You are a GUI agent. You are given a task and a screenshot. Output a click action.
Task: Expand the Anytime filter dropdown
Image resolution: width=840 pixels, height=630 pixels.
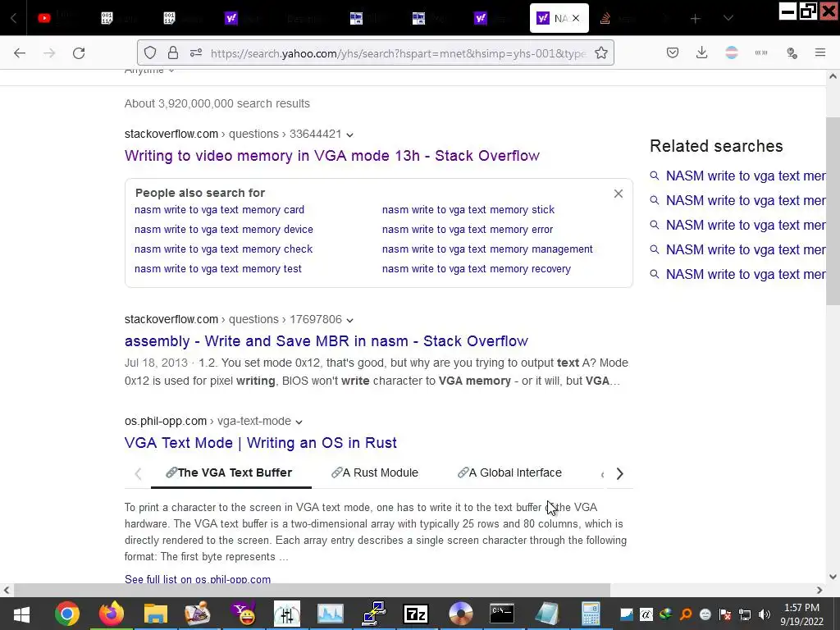(149, 71)
